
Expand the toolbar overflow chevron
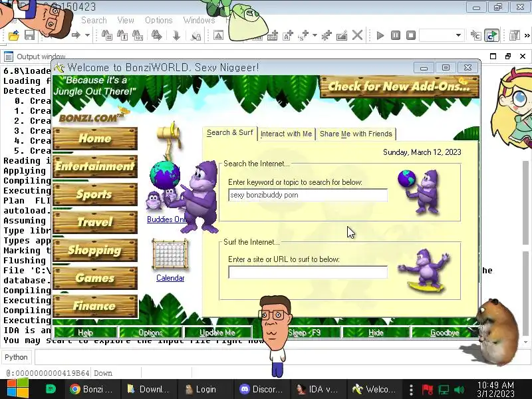[527, 35]
